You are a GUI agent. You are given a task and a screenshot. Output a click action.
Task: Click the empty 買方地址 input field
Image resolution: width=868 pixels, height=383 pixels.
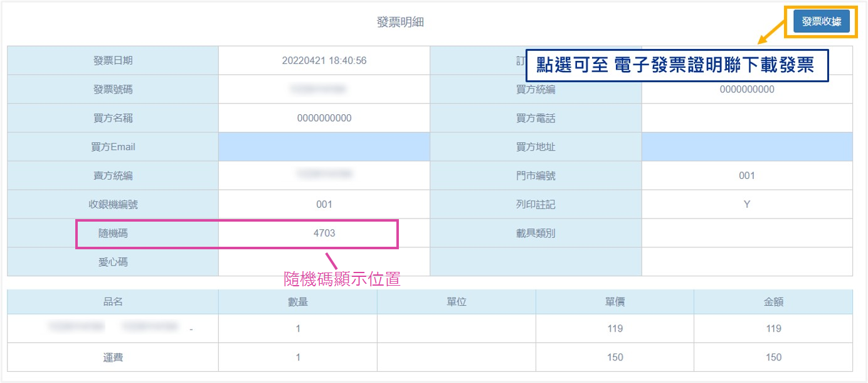coord(746,147)
